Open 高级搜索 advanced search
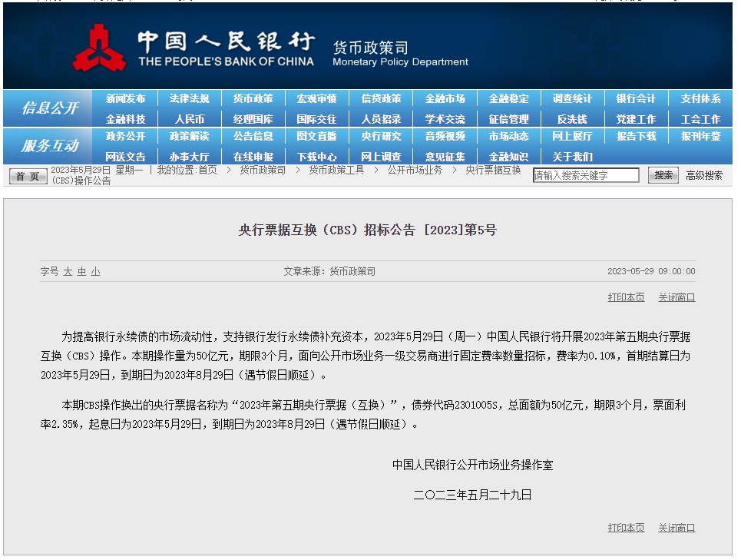This screenshot has height=560, width=741. point(704,176)
